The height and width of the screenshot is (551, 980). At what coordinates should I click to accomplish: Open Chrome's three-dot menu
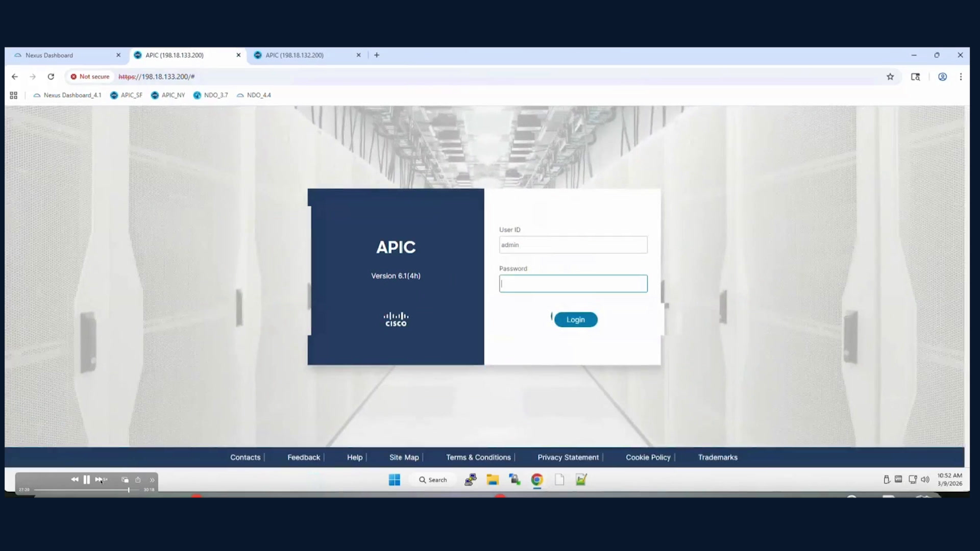click(x=961, y=77)
